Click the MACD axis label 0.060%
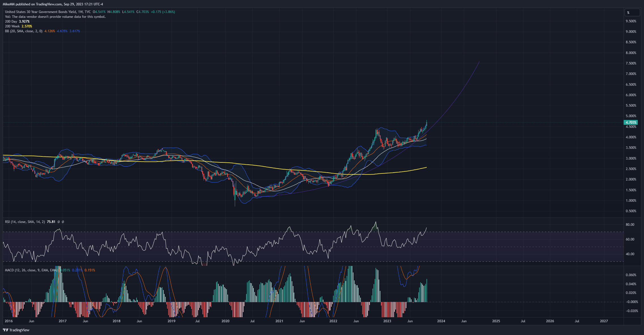644x335 pixels. tap(631, 275)
